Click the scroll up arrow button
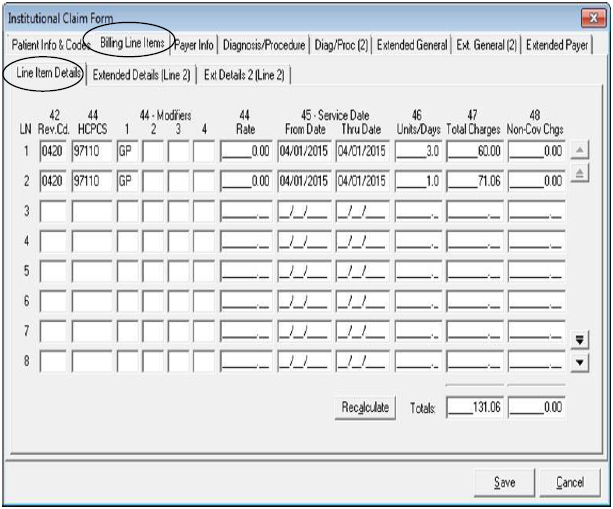Viewport: 613px width, 509px height. [x=578, y=152]
